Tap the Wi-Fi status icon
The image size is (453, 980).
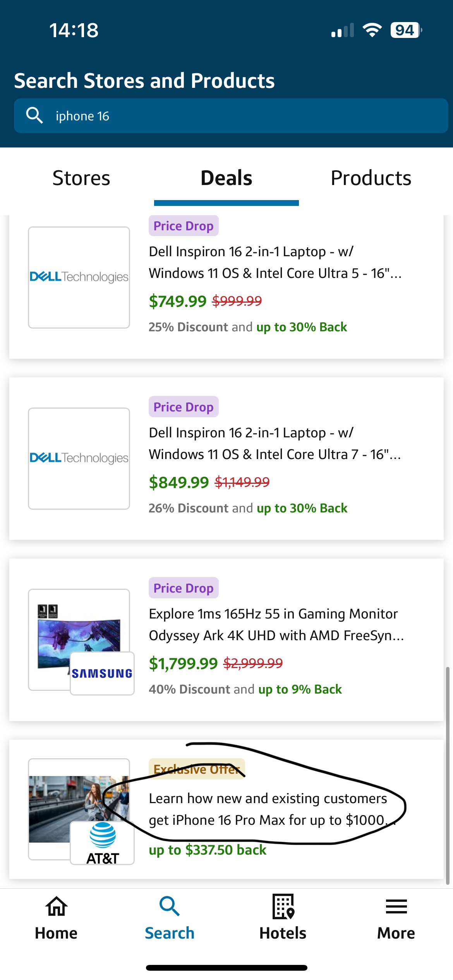[x=372, y=30]
